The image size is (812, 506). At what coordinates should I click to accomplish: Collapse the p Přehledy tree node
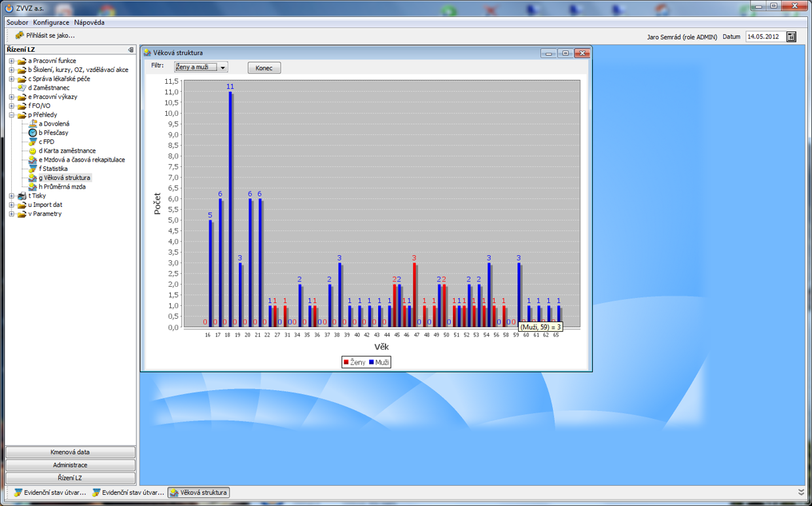click(x=12, y=115)
